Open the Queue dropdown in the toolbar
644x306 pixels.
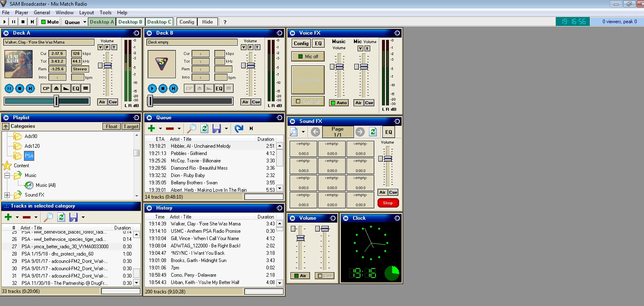pyautogui.click(x=85, y=22)
